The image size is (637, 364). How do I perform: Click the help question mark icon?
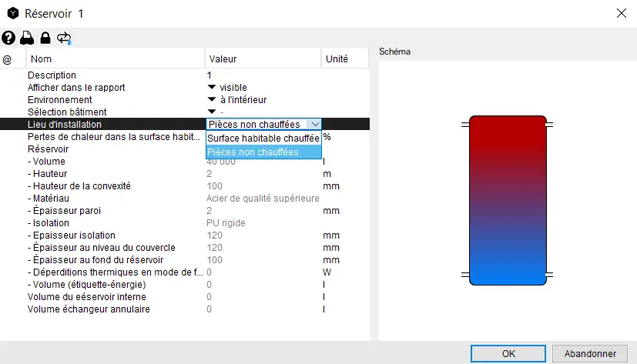[x=8, y=38]
